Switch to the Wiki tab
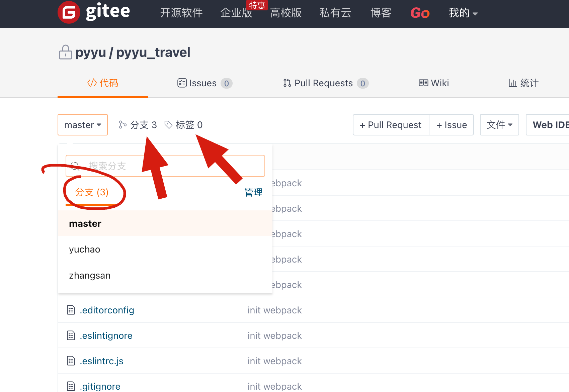 pyautogui.click(x=434, y=83)
